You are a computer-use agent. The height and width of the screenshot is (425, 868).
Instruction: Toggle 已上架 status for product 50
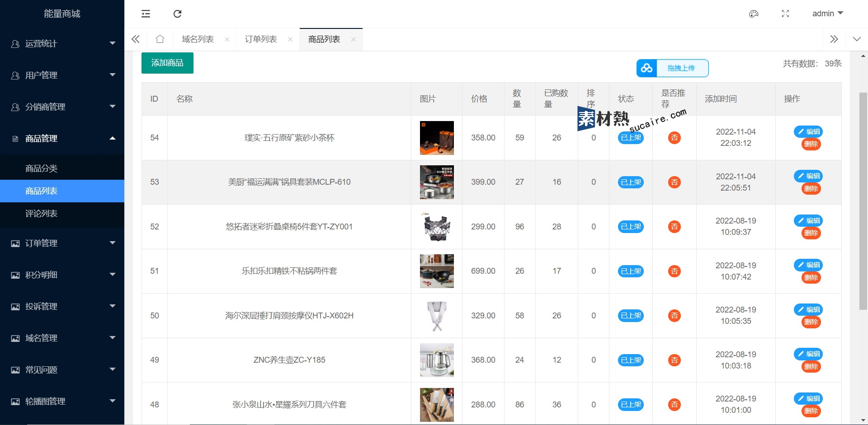pyautogui.click(x=631, y=316)
